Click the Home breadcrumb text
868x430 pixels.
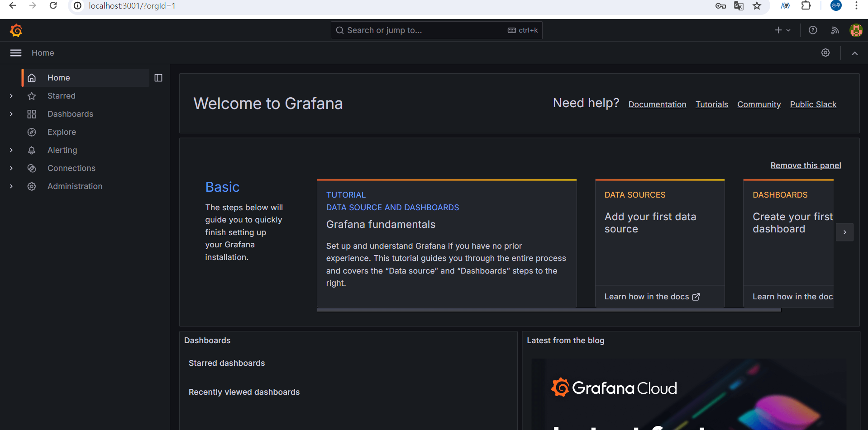click(x=43, y=53)
